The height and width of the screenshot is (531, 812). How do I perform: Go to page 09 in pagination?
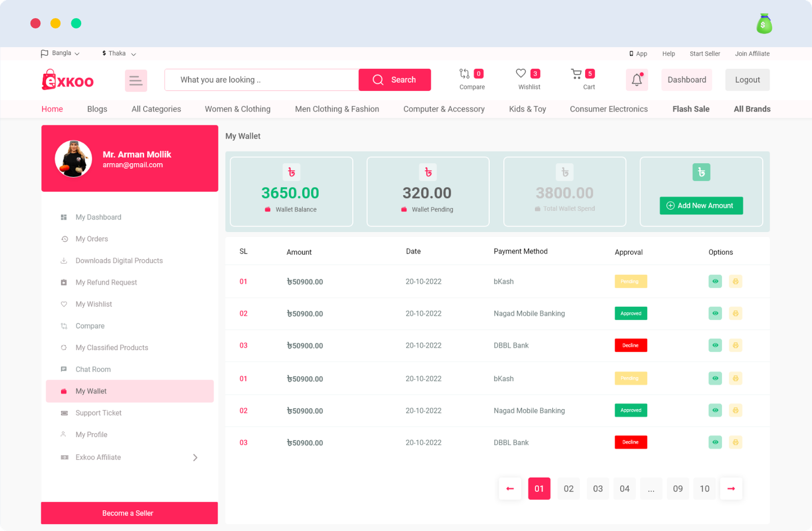[x=678, y=488]
